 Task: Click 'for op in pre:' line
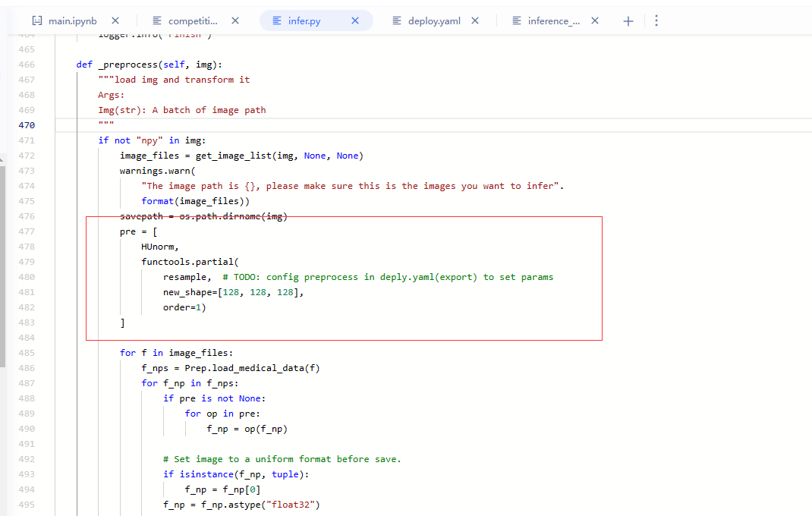tap(222, 414)
